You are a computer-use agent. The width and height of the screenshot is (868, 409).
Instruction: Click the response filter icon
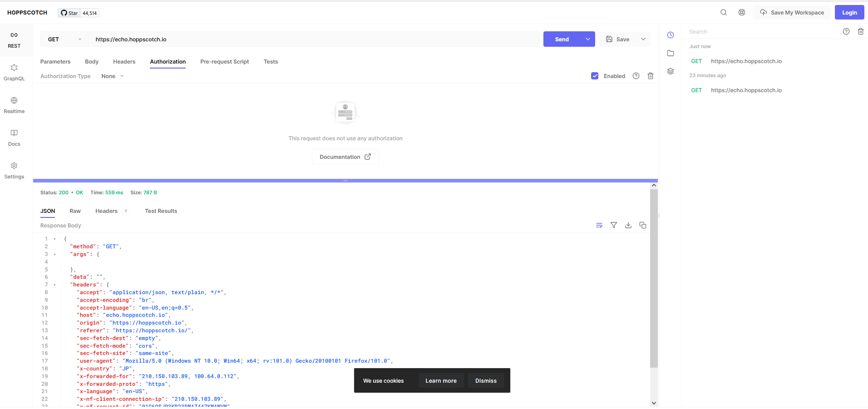pos(614,225)
